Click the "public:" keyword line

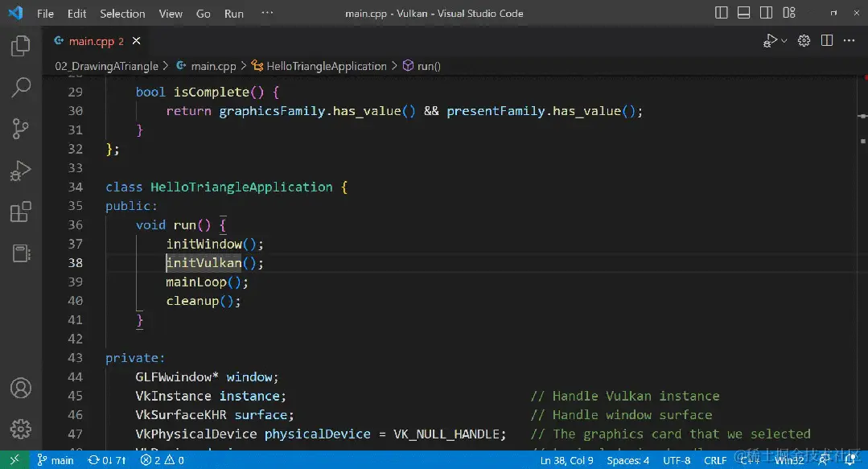131,206
